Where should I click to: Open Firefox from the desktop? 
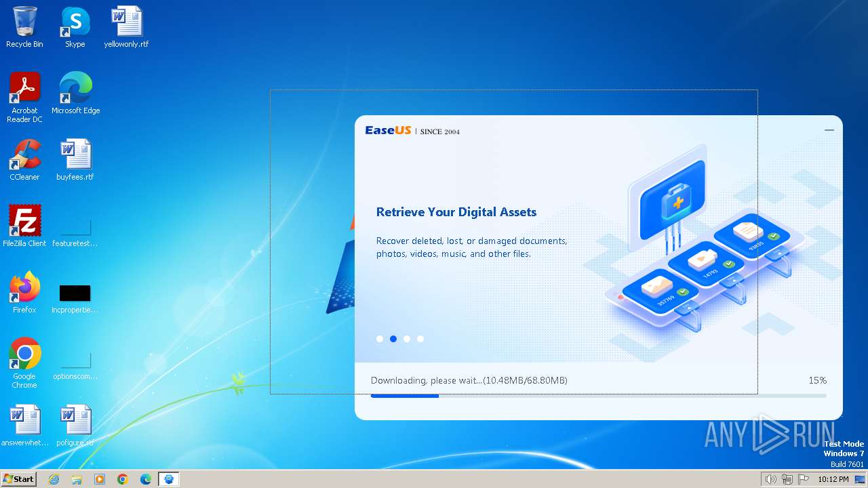click(24, 293)
